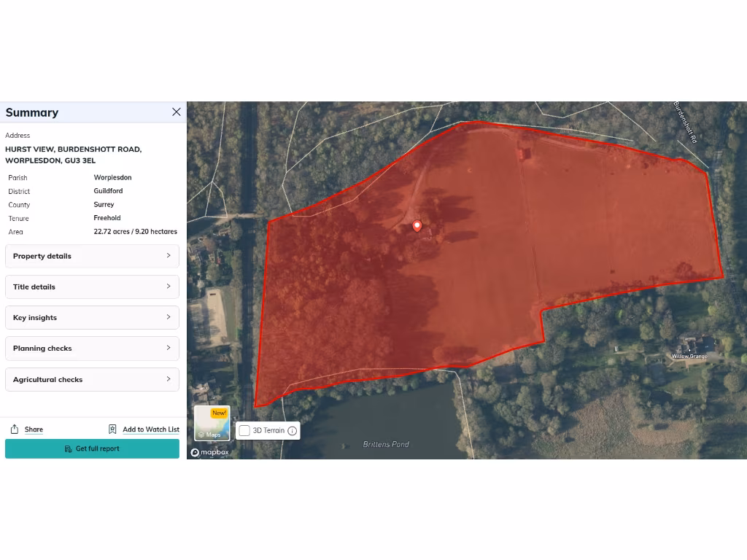Viewport: 747px width, 560px height.
Task: Click the Willow Grange map label
Action: pos(689,357)
